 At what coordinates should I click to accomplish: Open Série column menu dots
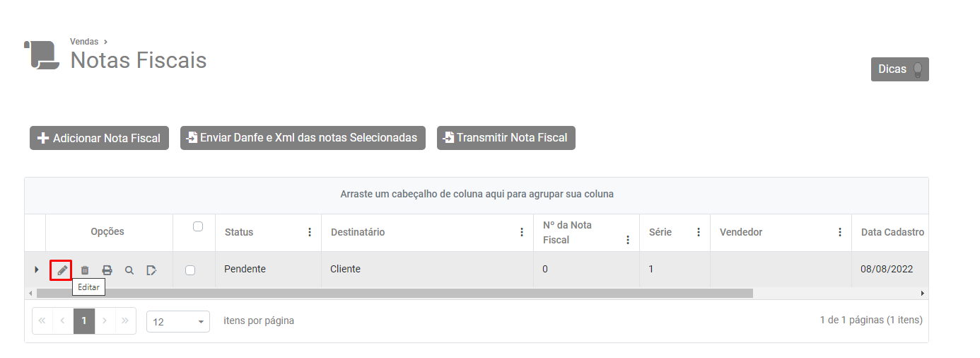click(699, 232)
